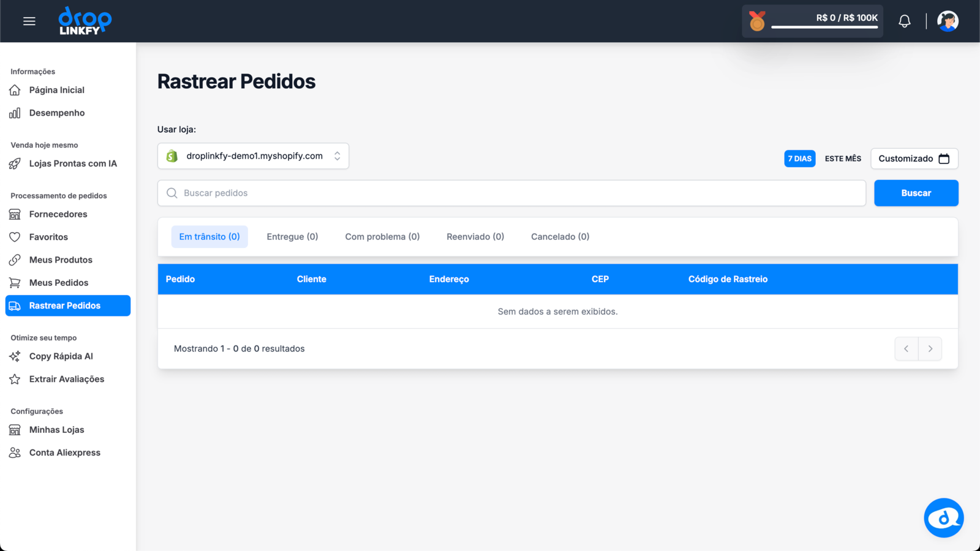
Task: Select the ESTE MÊS period filter
Action: point(843,159)
